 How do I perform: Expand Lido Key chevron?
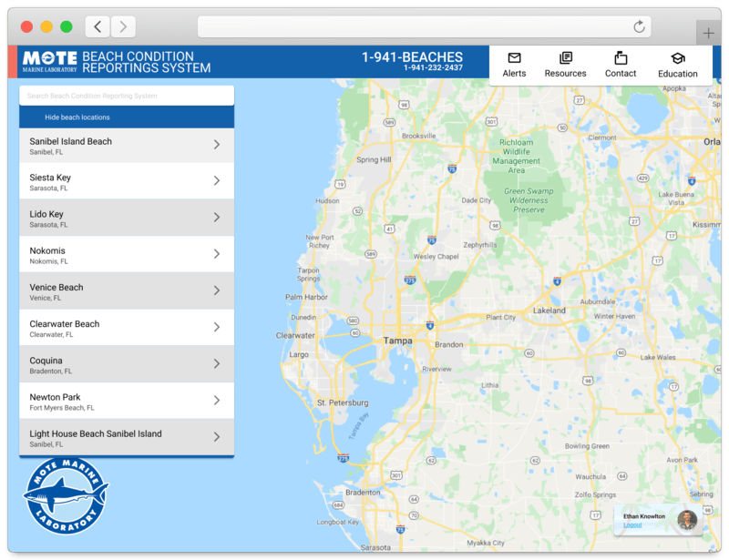217,217
